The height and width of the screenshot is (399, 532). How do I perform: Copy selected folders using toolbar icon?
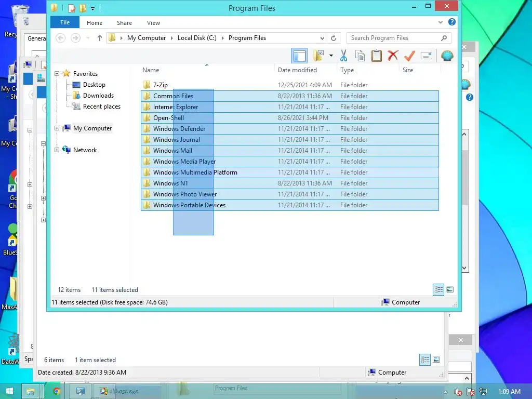click(x=360, y=56)
